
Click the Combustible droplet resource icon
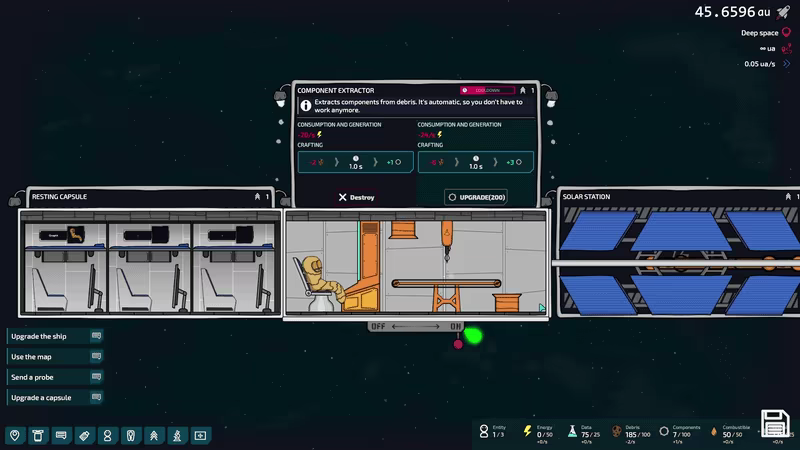714,432
